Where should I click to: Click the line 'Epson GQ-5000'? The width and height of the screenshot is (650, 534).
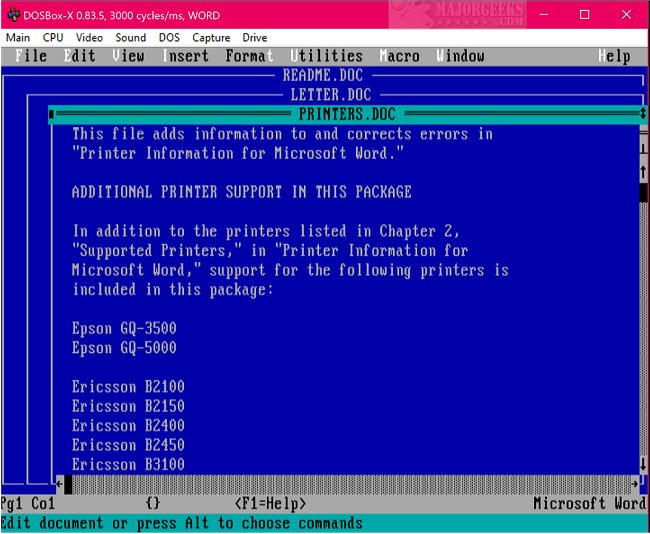pyautogui.click(x=124, y=348)
